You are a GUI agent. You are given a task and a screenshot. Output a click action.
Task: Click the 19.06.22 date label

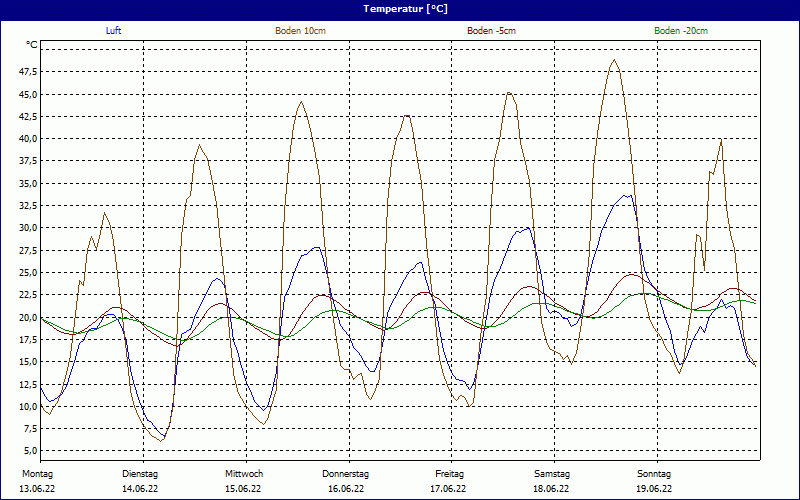coord(654,489)
